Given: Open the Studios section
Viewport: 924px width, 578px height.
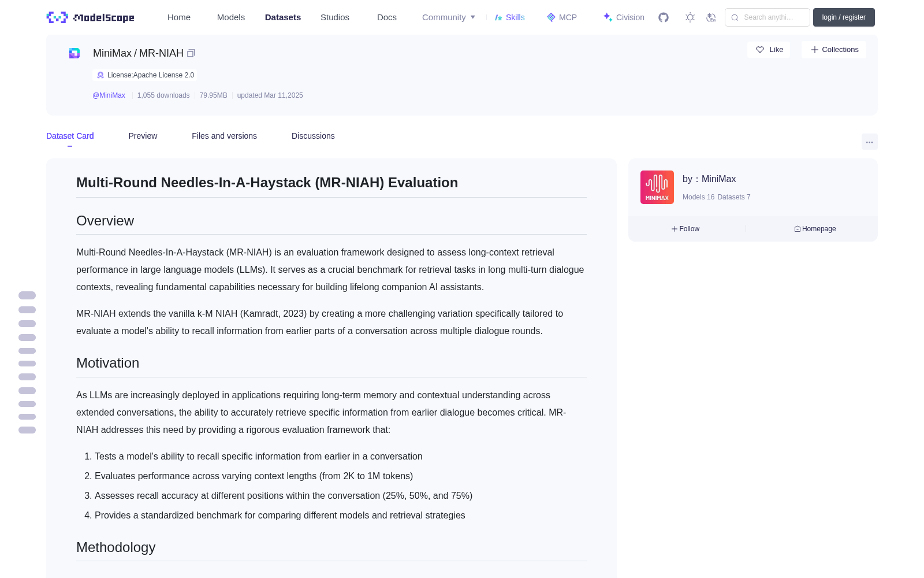Looking at the screenshot, I should point(335,17).
